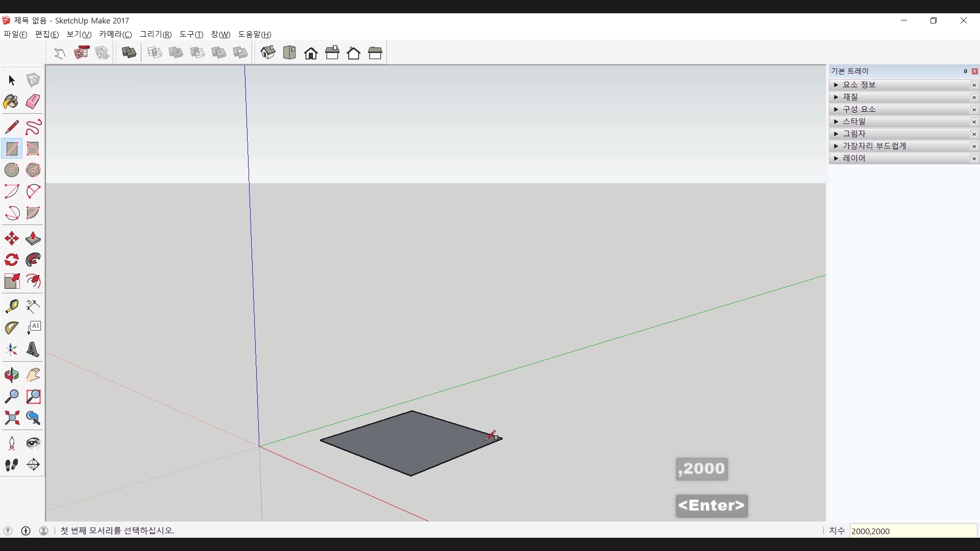Image resolution: width=980 pixels, height=551 pixels.
Task: Click the user profile status icon
Action: coord(44,531)
